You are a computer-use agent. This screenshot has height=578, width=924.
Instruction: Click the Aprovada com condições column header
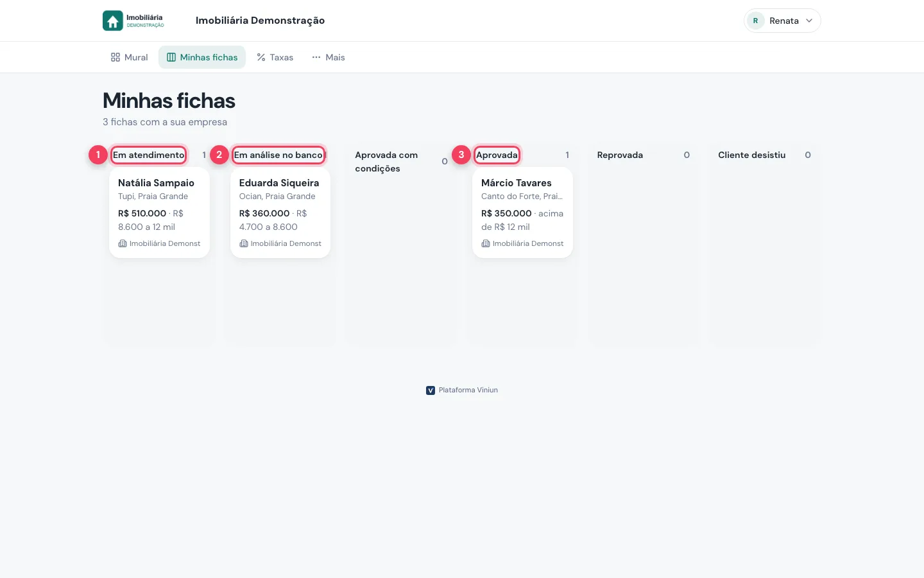point(386,162)
